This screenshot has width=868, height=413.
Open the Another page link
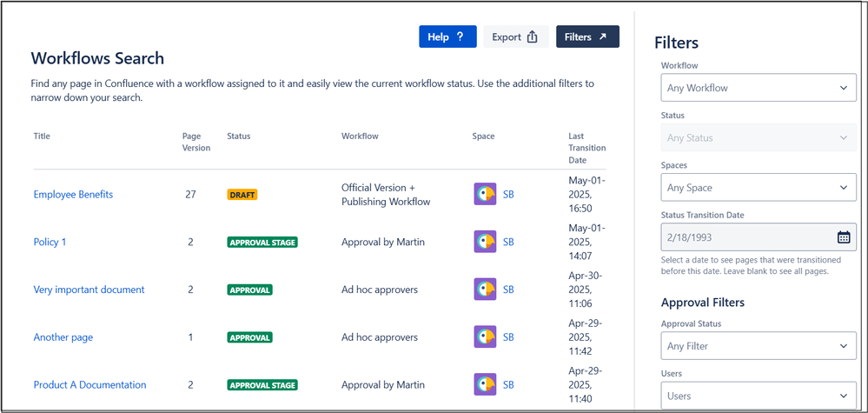pos(63,337)
